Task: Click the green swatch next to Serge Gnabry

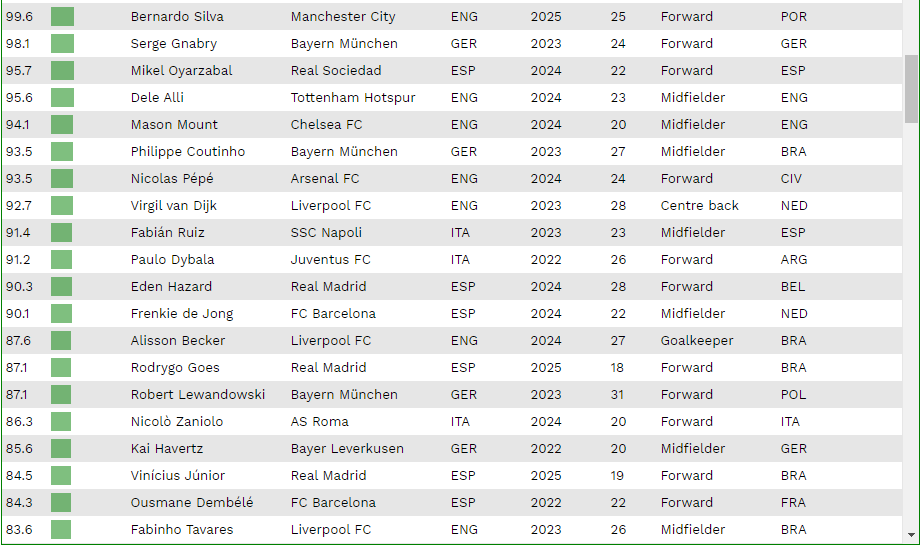Action: (62, 44)
